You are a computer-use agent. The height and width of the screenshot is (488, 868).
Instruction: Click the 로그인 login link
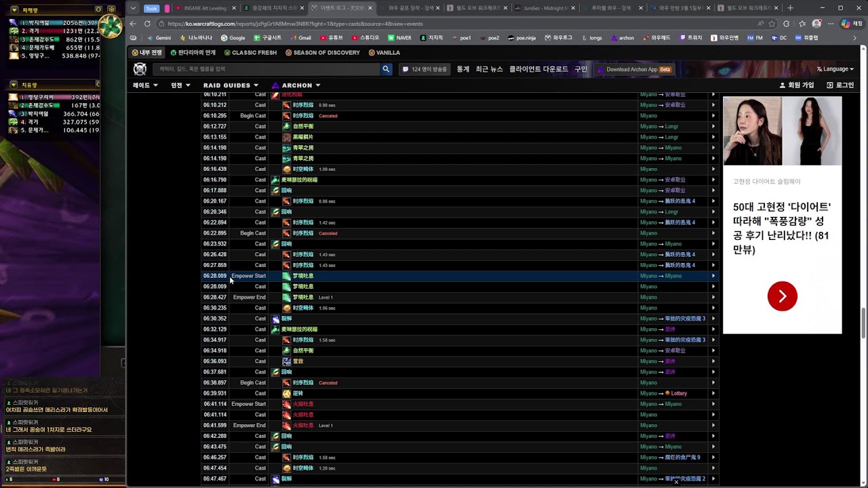tap(840, 85)
